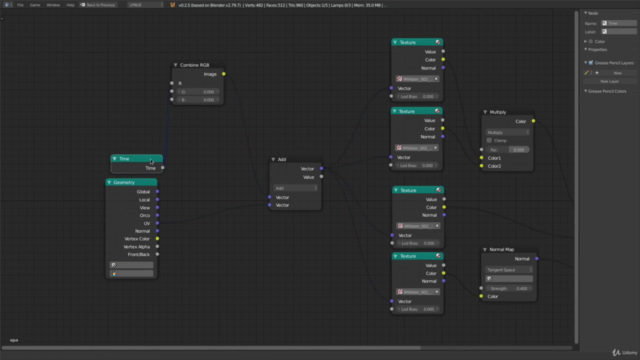This screenshot has width=640, height=360.
Task: Open the File menu
Action: pos(20,5)
